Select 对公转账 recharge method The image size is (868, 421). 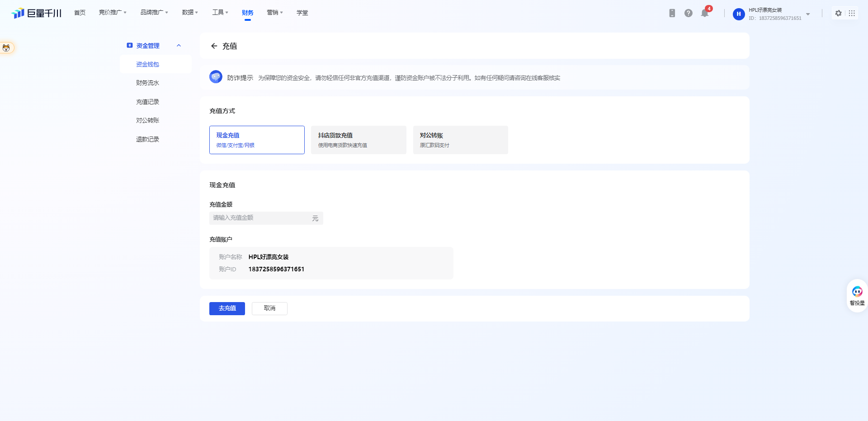click(460, 140)
